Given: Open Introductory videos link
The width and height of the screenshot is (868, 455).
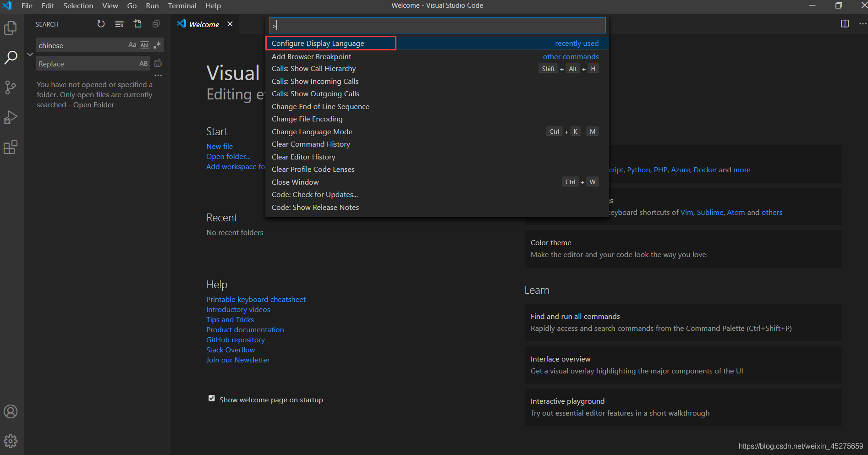Looking at the screenshot, I should click(x=238, y=309).
